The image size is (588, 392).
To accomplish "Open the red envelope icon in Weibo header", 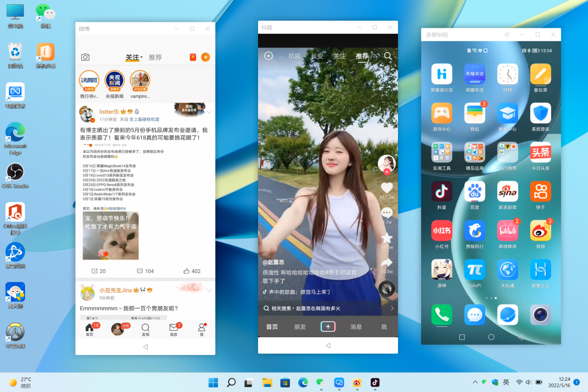I will click(193, 57).
